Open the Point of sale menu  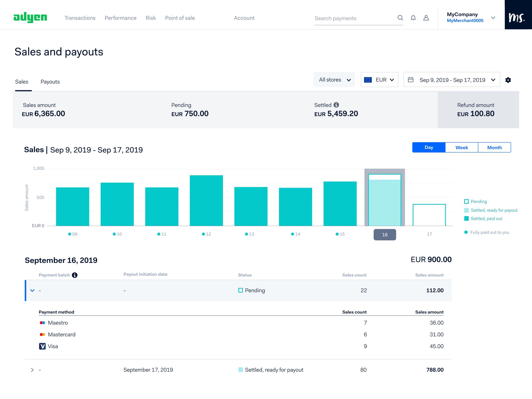click(x=180, y=18)
